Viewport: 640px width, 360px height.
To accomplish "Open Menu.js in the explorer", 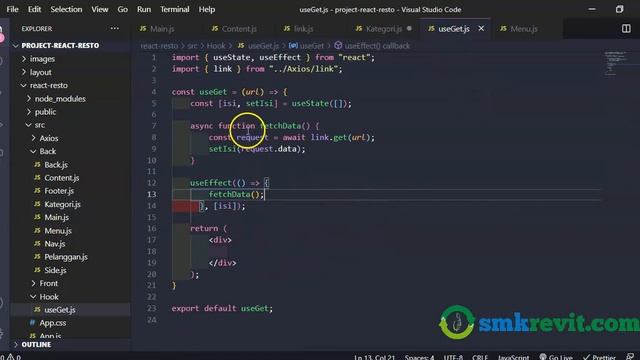I will (58, 231).
